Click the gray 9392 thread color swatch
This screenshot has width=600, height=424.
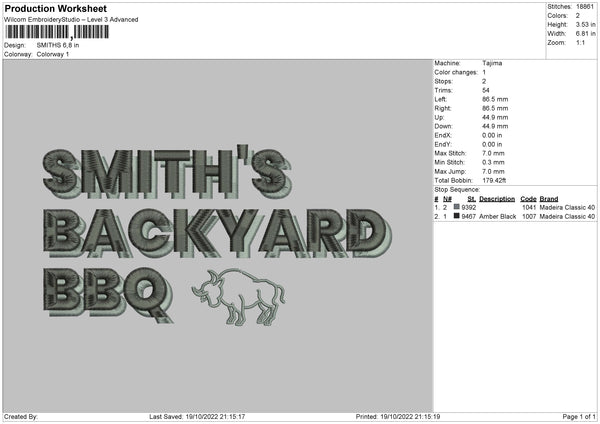tap(456, 207)
